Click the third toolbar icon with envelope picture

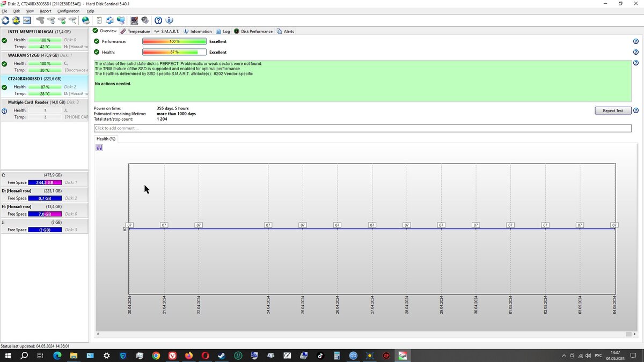click(27, 20)
